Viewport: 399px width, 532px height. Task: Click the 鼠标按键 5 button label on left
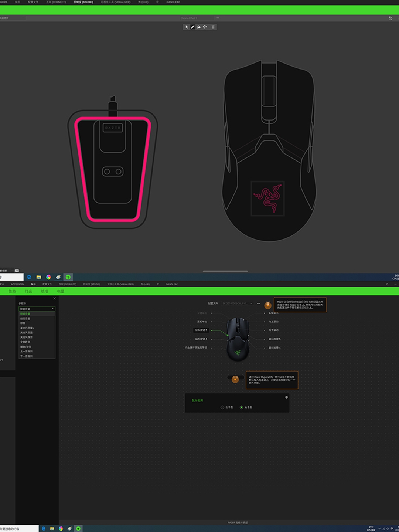(201, 330)
